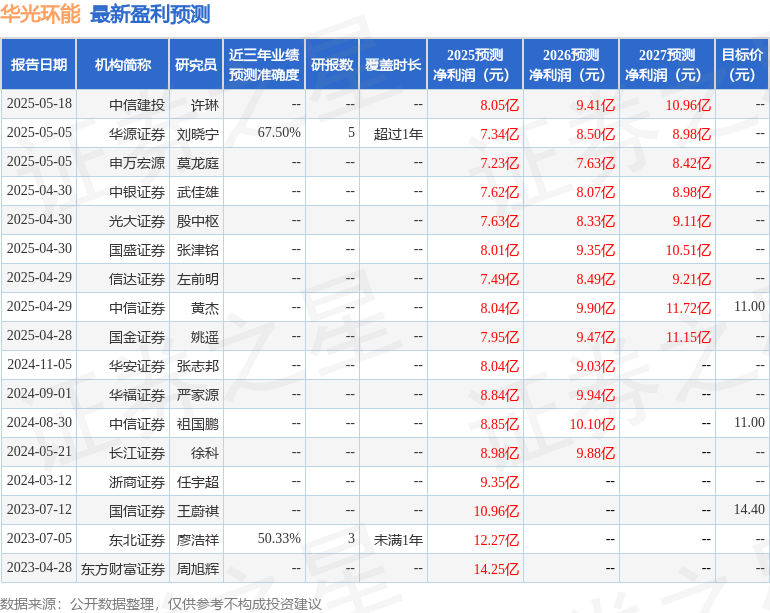Image resolution: width=770 pixels, height=613 pixels.
Task: Select the 近三年业绩预测准确度 column header
Action: [264, 64]
